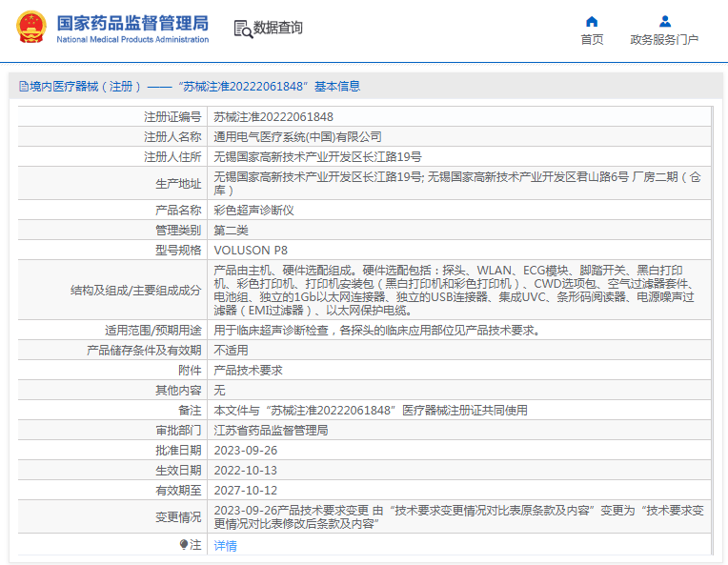The width and height of the screenshot is (728, 565).
Task: Go to 首页 via the text label
Action: 592,40
